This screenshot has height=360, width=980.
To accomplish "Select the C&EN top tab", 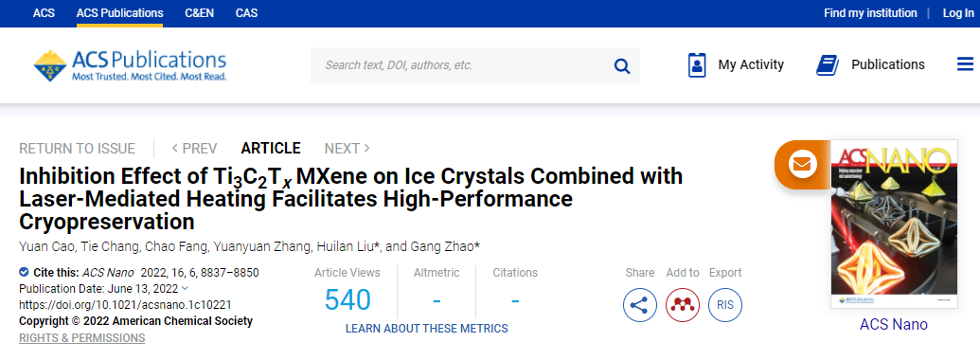I will [x=200, y=13].
